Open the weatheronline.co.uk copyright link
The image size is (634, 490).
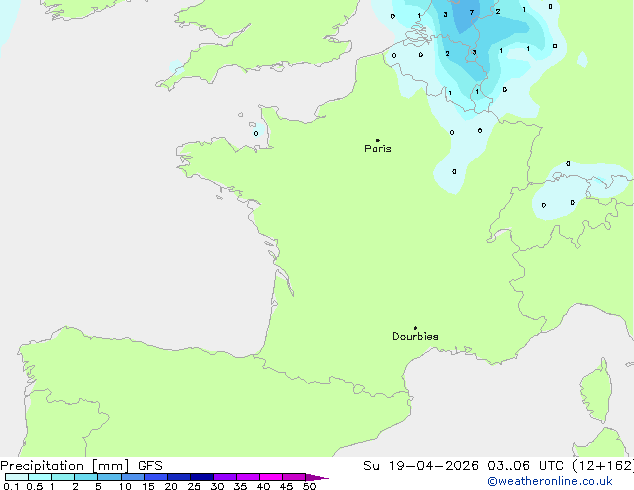click(x=550, y=481)
